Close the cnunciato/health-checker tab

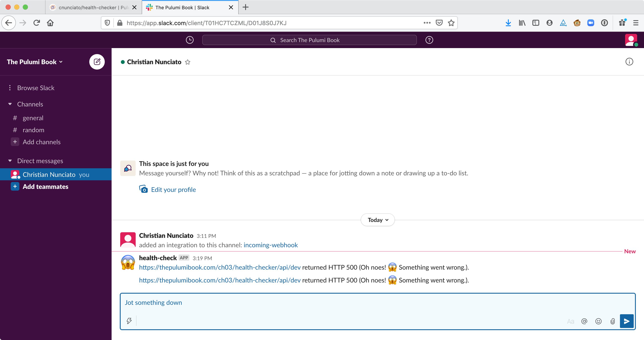coord(135,7)
